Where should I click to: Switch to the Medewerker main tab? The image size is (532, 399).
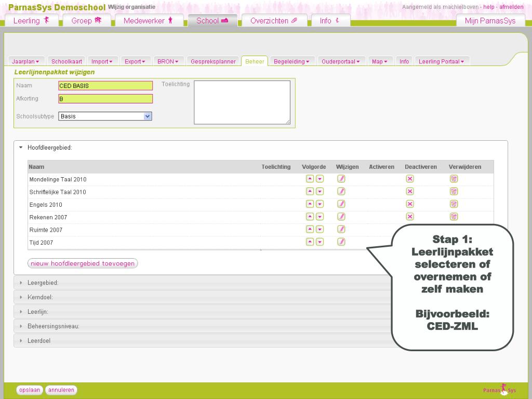pyautogui.click(x=149, y=20)
